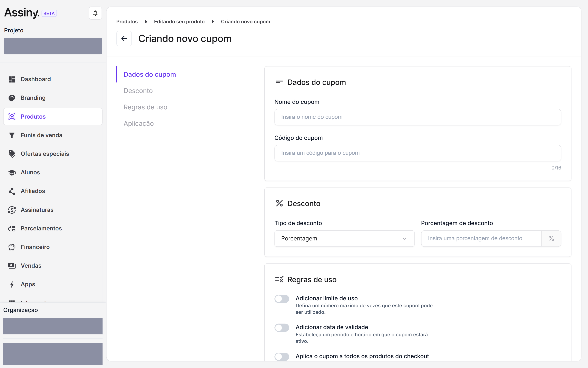Click the Funis de venda funnel icon

12,135
